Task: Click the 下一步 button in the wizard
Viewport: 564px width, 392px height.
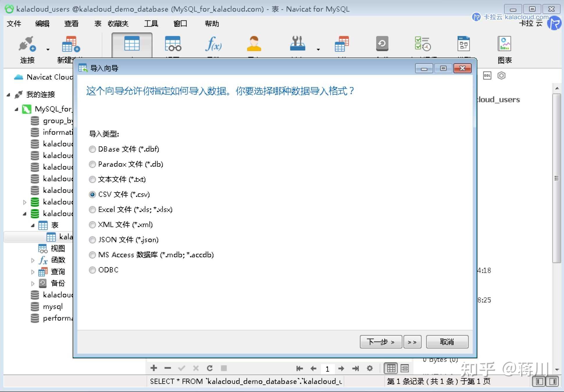Action: pos(381,342)
